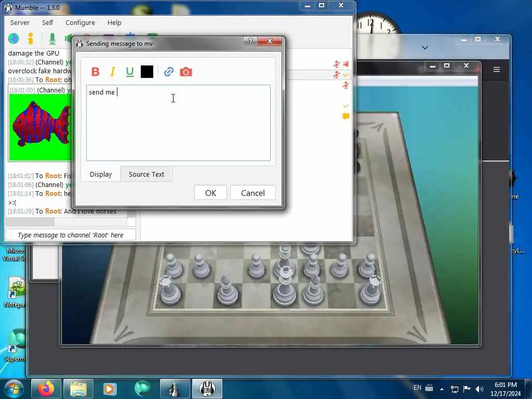
Task: Switch to the Source Text tab
Action: [x=146, y=174]
